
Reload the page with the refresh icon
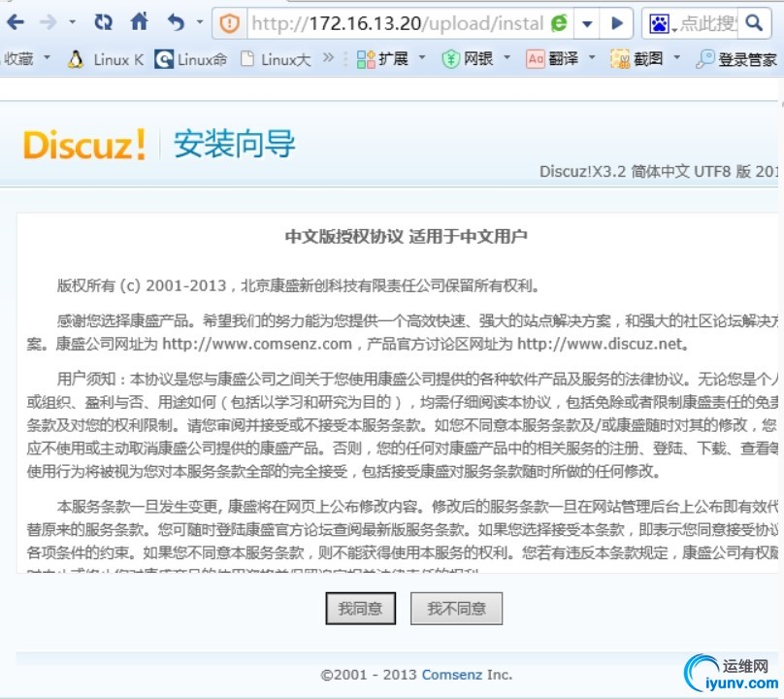104,22
